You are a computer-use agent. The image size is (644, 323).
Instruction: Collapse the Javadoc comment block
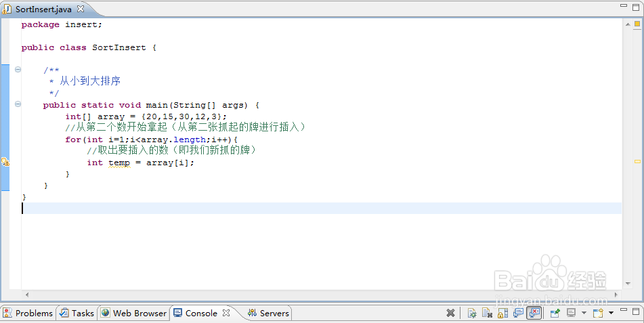pyautogui.click(x=18, y=70)
